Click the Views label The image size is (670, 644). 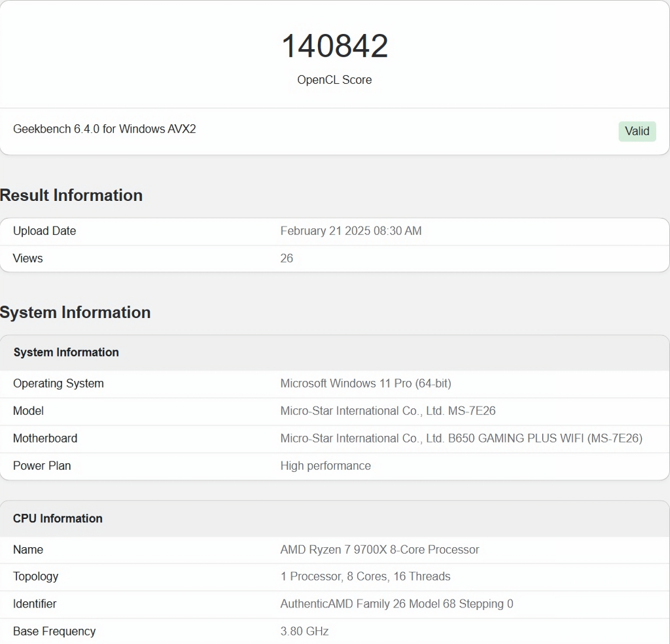tap(27, 259)
